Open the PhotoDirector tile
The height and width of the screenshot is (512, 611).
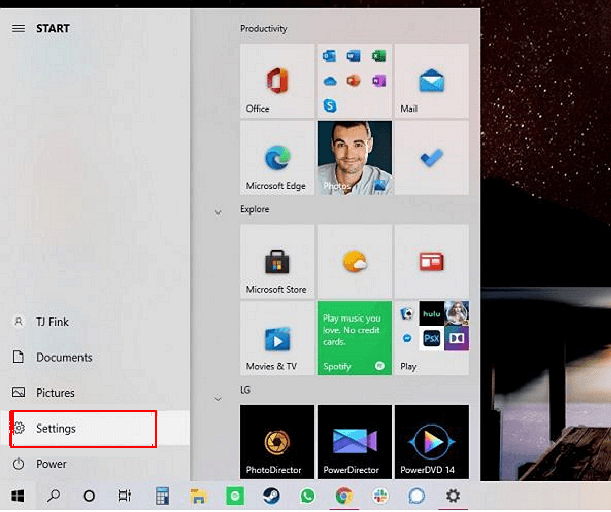[277, 441]
